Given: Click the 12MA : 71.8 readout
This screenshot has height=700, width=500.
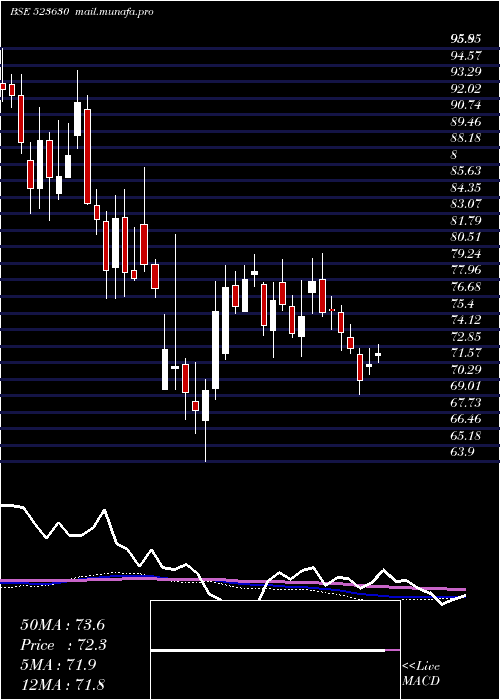Looking at the screenshot, I should tap(62, 685).
